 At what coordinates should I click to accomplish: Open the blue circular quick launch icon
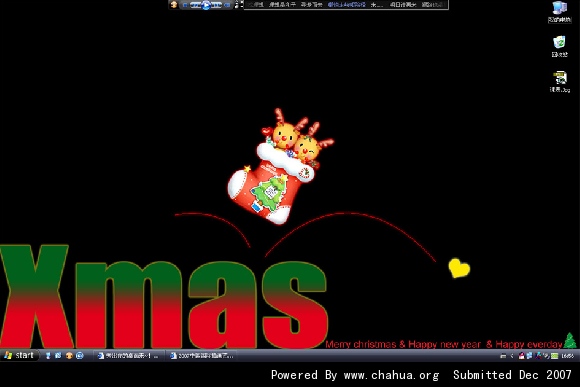[x=80, y=356]
